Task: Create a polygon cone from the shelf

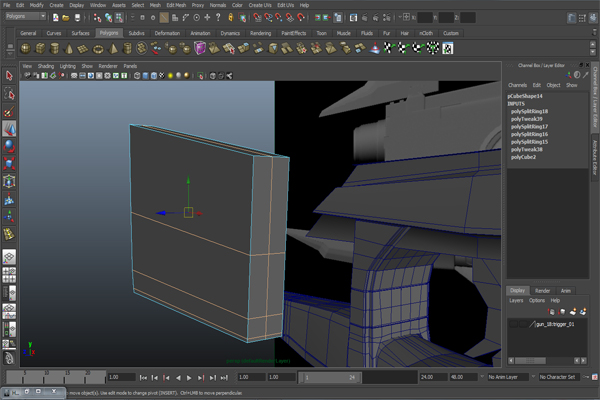Action: point(69,49)
